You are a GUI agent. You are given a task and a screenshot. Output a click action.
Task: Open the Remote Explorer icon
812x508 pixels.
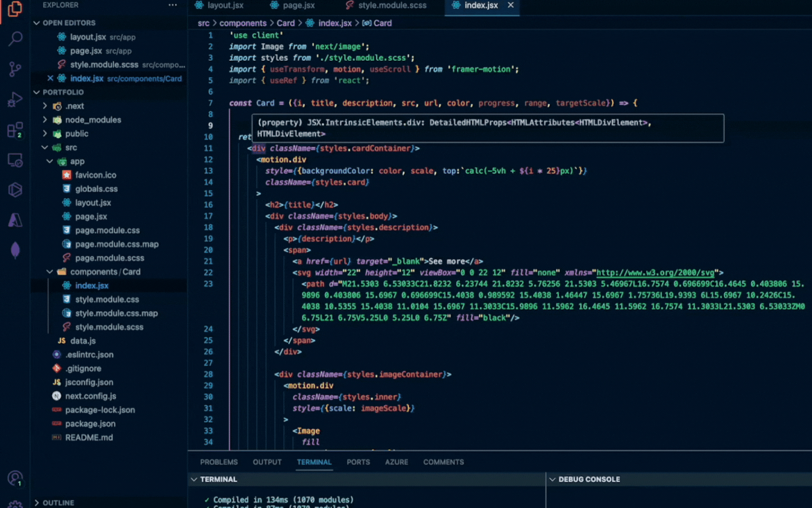15,160
